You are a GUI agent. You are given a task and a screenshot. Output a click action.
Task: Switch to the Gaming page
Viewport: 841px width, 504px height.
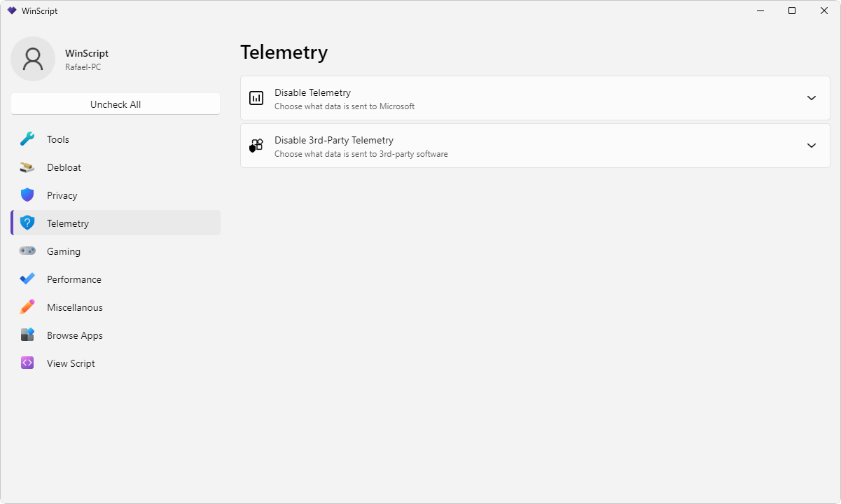[x=64, y=251]
